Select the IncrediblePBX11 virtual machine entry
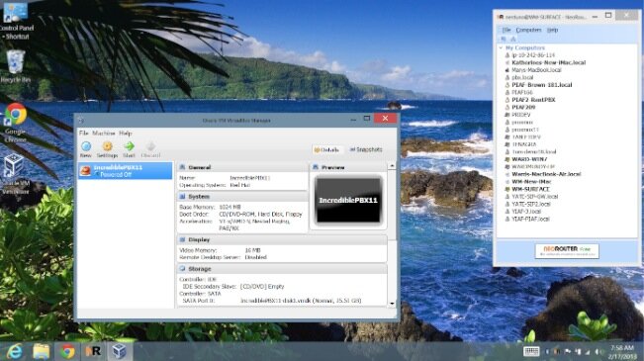This screenshot has height=361, width=644. pyautogui.click(x=126, y=170)
